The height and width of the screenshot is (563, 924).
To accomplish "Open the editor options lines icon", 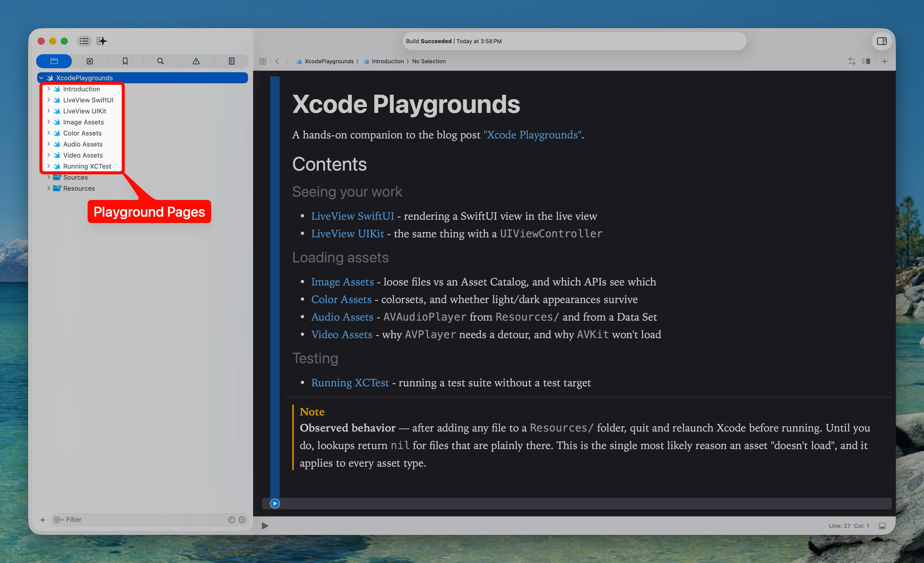I will coord(866,61).
